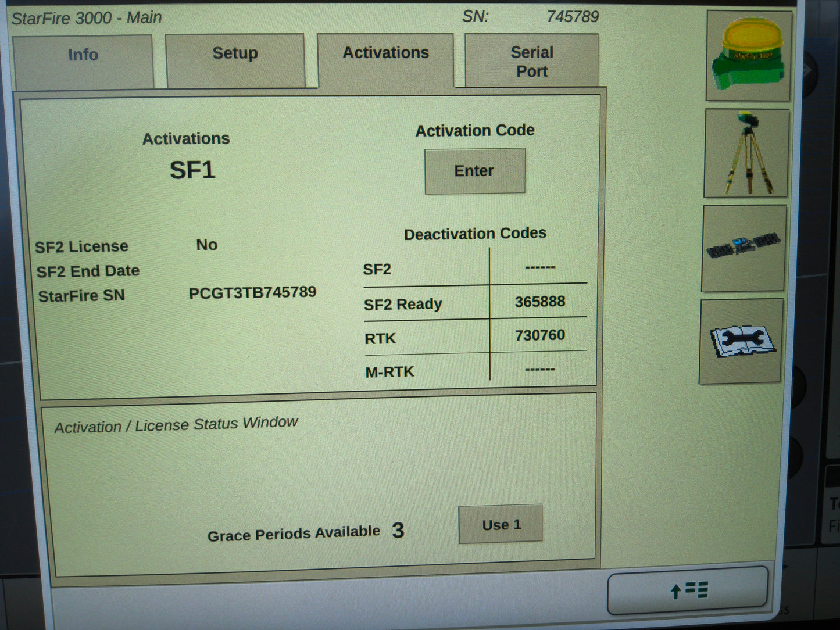This screenshot has width=840, height=630.
Task: Open the Setup tab
Action: pyautogui.click(x=235, y=53)
